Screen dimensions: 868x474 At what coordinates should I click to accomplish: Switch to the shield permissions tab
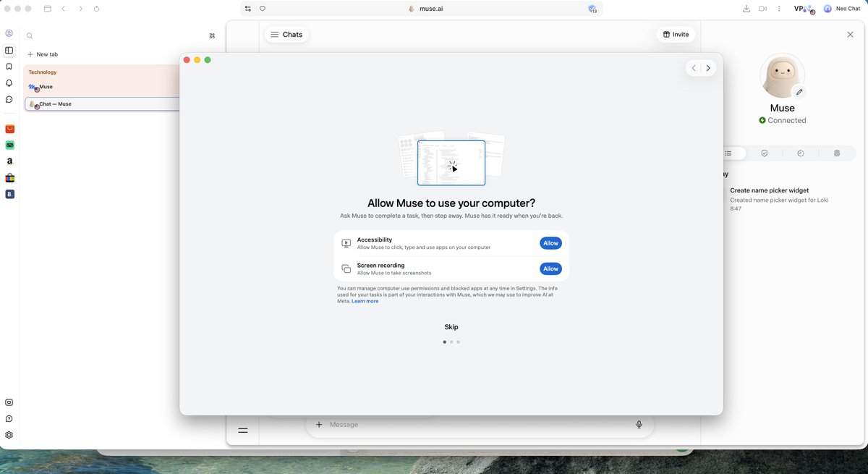pyautogui.click(x=764, y=153)
